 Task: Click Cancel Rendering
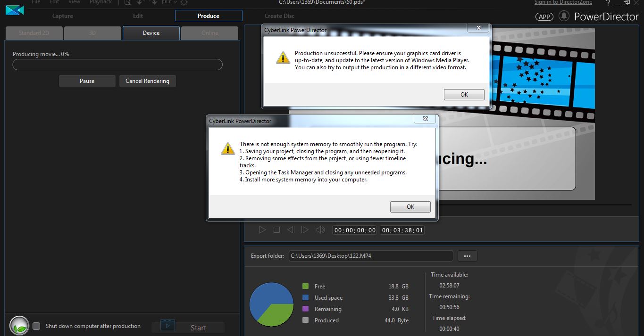tap(147, 81)
